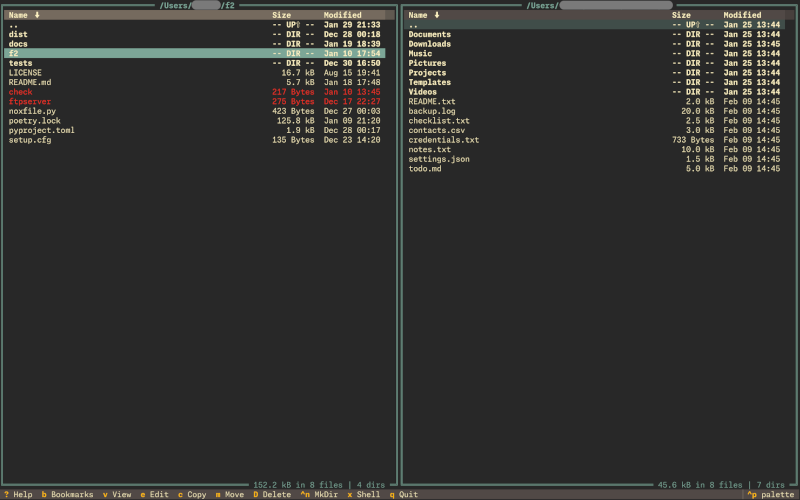Select the docs folder
800x500 pixels.
click(x=194, y=44)
